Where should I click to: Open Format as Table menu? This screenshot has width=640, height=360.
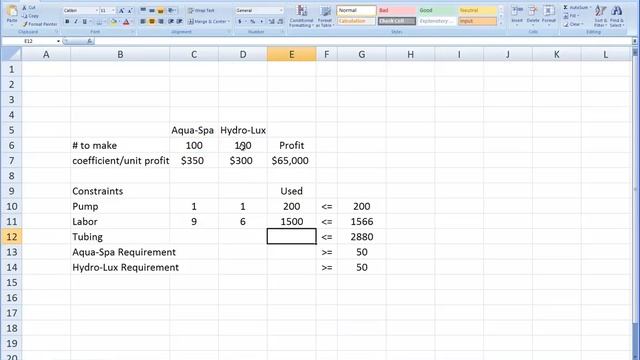coord(325,16)
